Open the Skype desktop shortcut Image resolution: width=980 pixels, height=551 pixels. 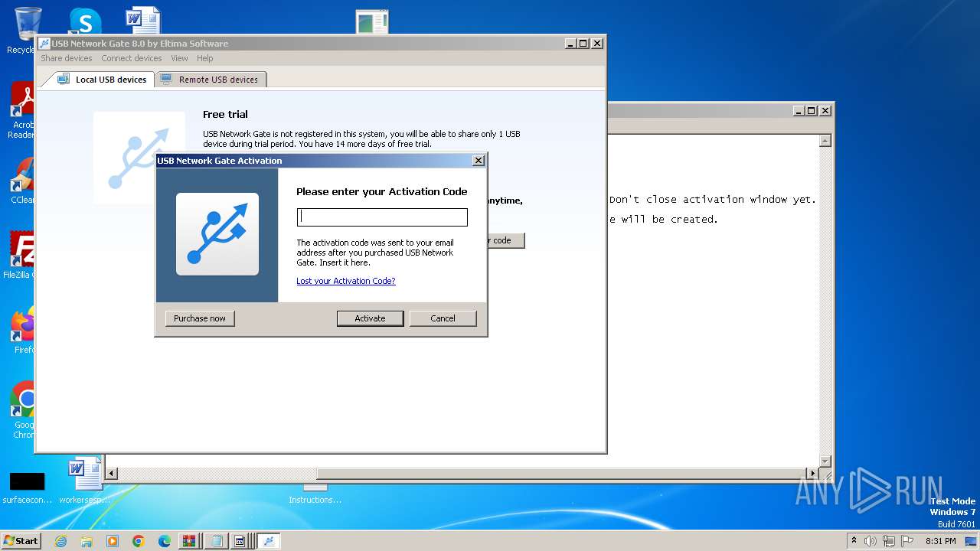click(84, 21)
